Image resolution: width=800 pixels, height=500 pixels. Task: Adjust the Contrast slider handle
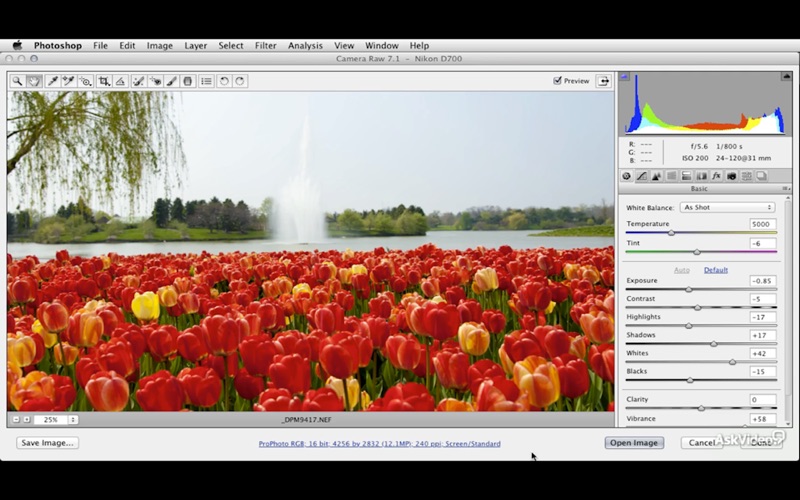(x=697, y=308)
